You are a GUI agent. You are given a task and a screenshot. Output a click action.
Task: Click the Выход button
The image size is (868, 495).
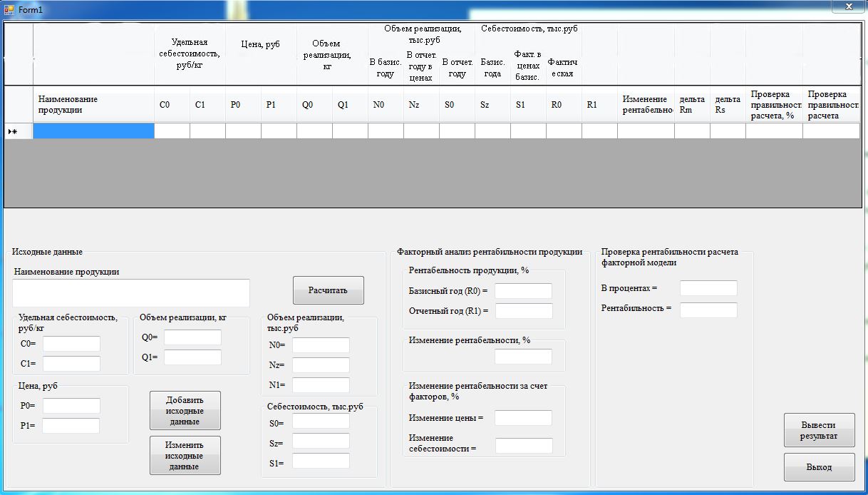818,466
